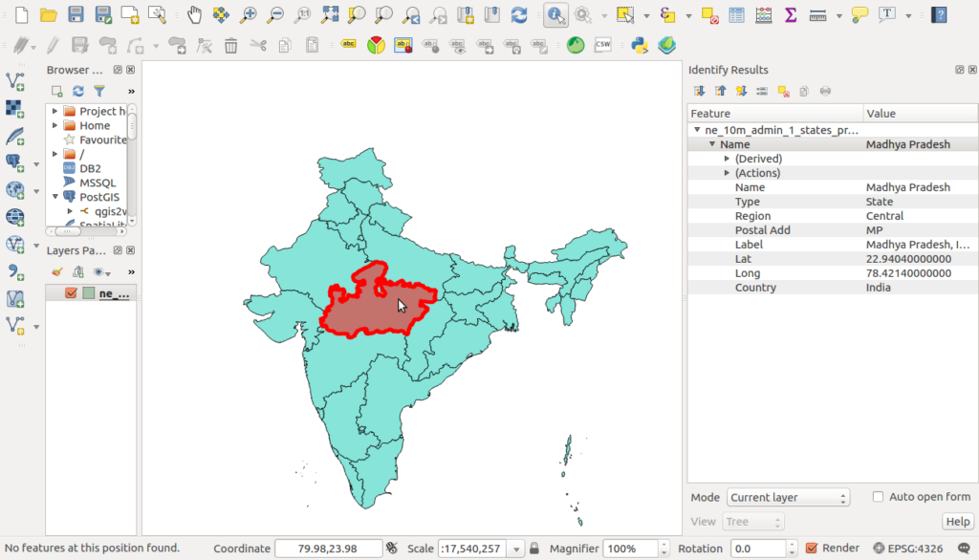Image resolution: width=979 pixels, height=560 pixels.
Task: Open the Field Calculator
Action: tap(764, 14)
